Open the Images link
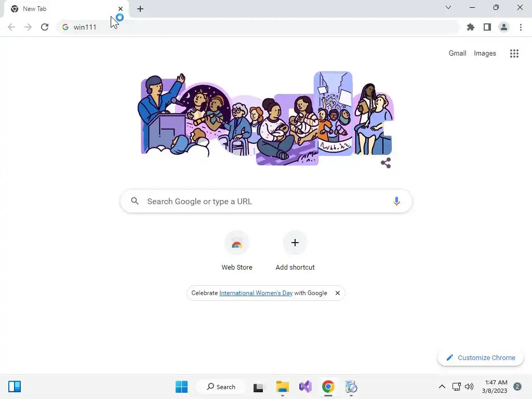The height and width of the screenshot is (399, 532). tap(485, 54)
